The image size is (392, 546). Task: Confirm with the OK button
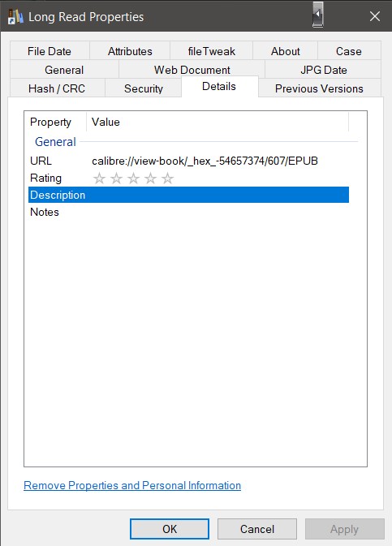click(x=170, y=529)
